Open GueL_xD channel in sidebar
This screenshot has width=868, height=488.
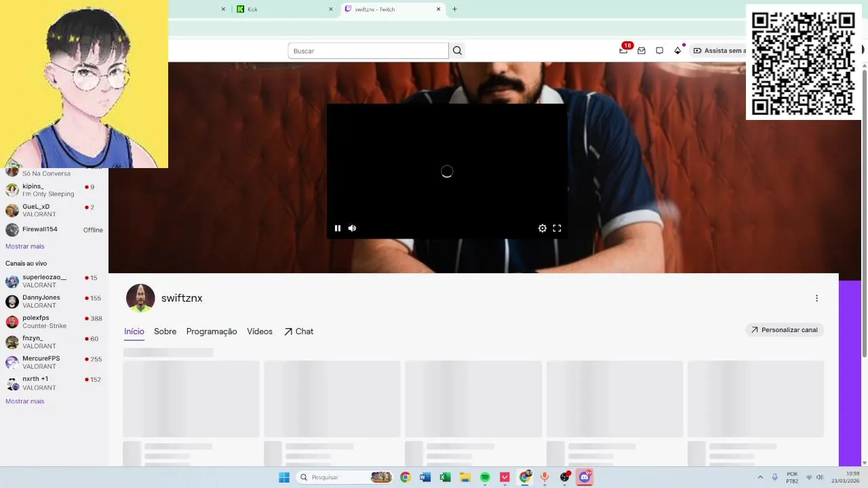tap(54, 210)
